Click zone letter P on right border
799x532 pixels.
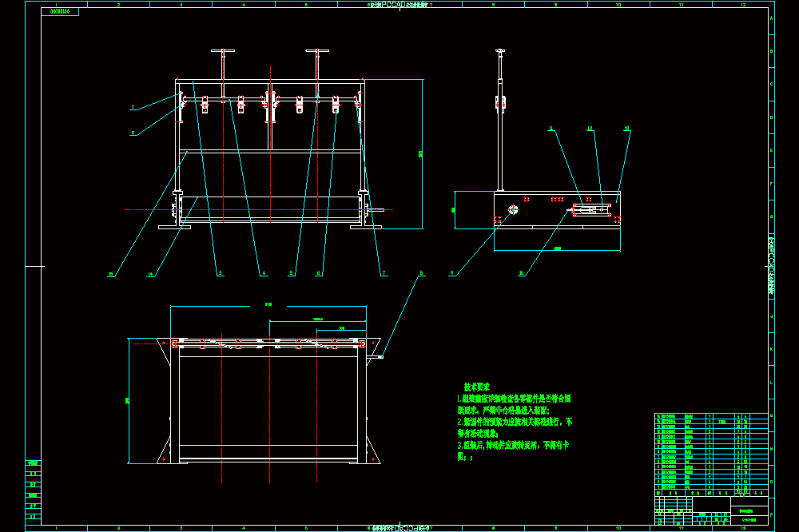click(x=772, y=514)
